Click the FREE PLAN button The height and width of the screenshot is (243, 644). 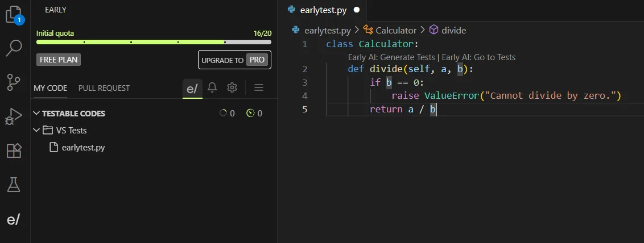(x=59, y=60)
